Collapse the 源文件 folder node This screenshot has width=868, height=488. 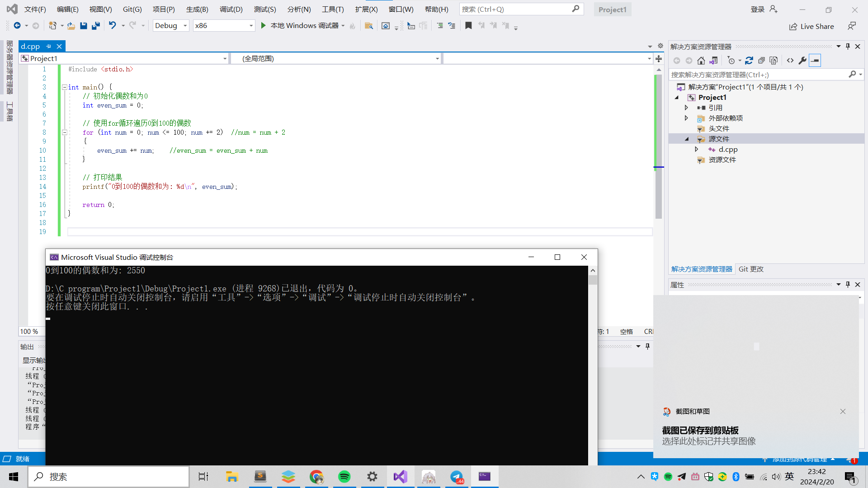click(x=687, y=139)
